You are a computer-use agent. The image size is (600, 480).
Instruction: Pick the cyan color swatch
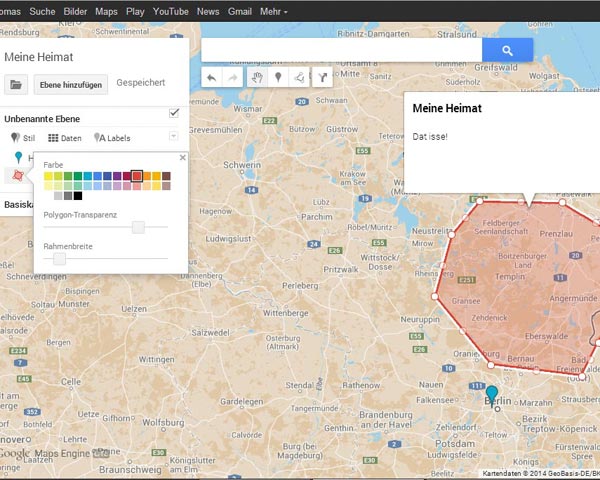pos(88,176)
